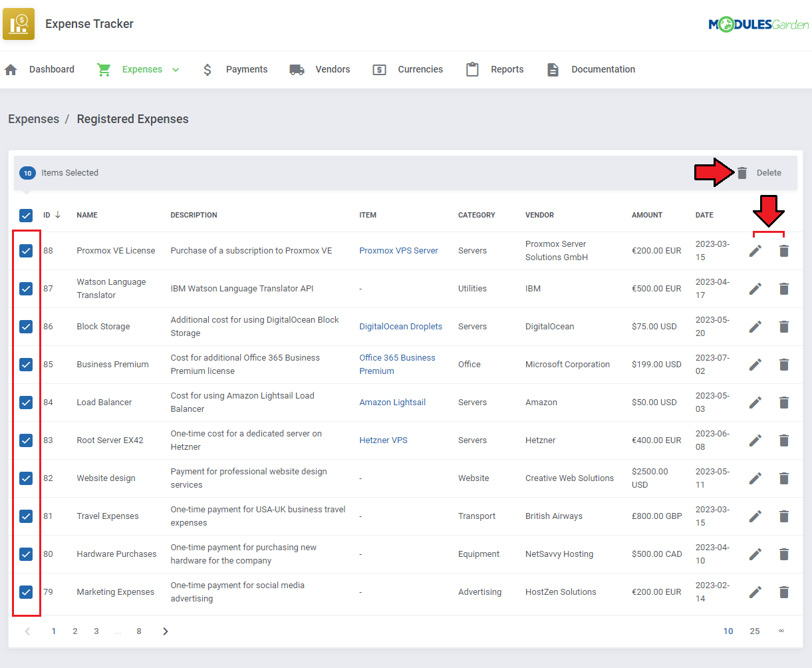
Task: Open the Reports menu item
Action: (x=507, y=69)
